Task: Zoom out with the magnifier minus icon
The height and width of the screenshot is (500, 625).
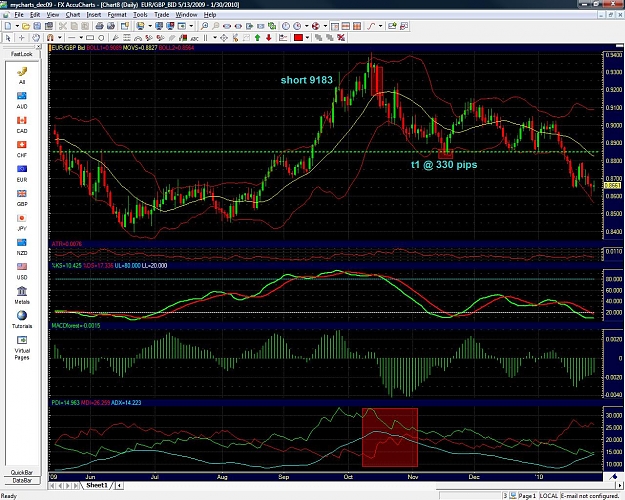Action: point(216,26)
